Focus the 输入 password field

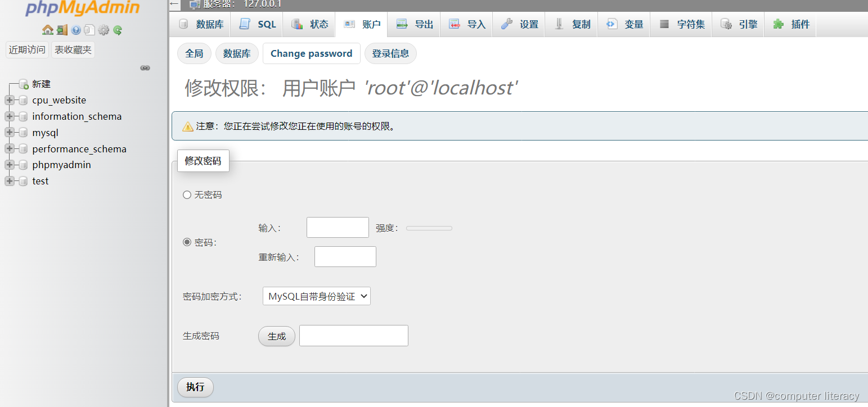tap(338, 228)
